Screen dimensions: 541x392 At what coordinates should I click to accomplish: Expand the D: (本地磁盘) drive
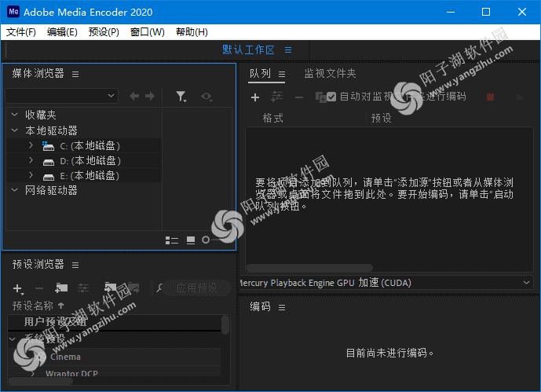(31, 160)
